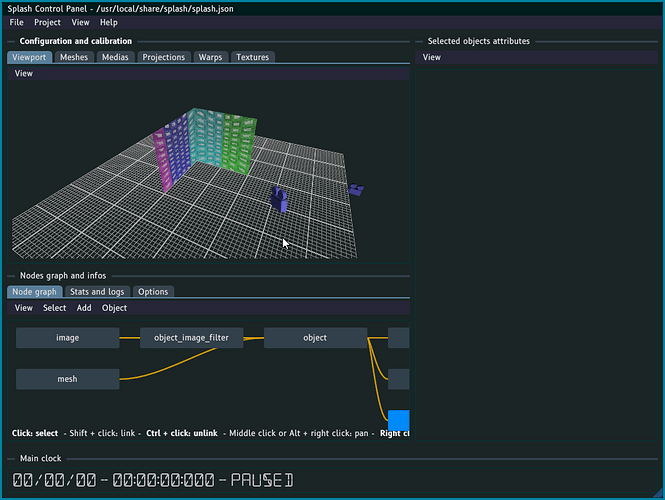Click the highlighted blue node
Image resolution: width=665 pixels, height=500 pixels.
click(398, 421)
